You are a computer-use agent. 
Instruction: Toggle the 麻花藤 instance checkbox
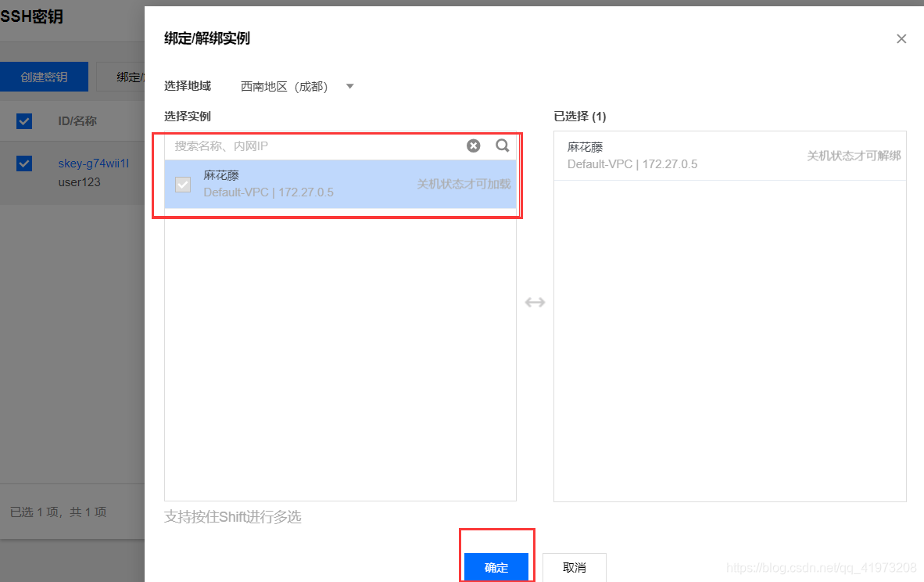point(182,184)
